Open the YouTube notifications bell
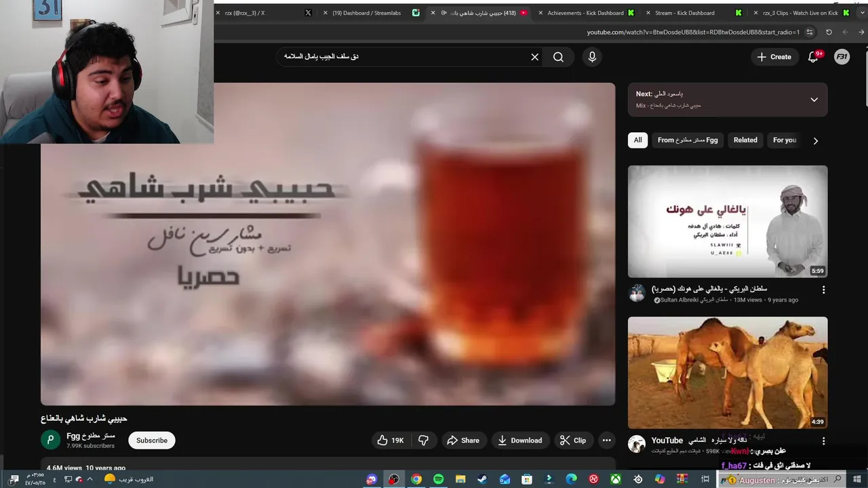The width and height of the screenshot is (868, 488). coord(813,57)
